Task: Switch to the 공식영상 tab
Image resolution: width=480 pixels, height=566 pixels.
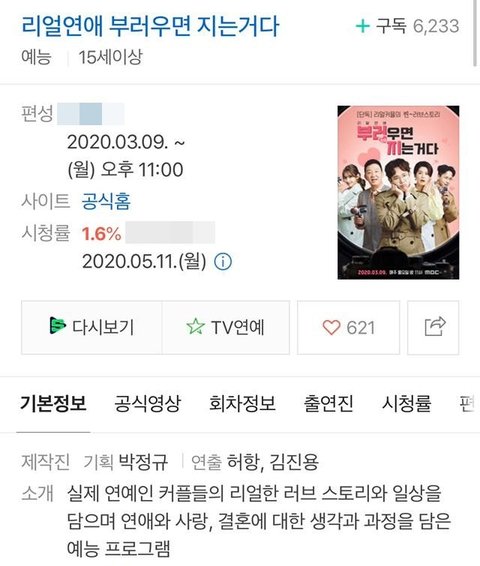Action: click(x=147, y=403)
